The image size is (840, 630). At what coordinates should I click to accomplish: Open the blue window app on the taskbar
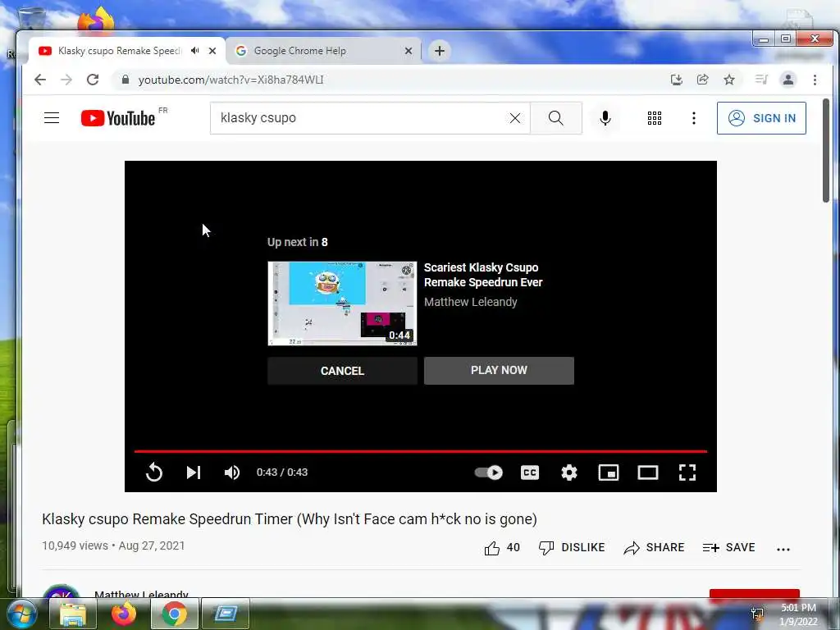point(225,614)
